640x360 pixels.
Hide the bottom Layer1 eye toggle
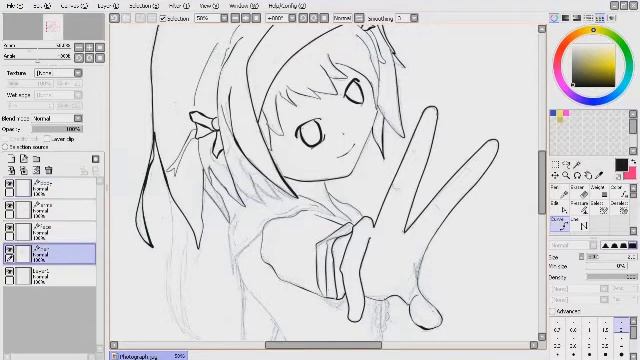coord(9,271)
